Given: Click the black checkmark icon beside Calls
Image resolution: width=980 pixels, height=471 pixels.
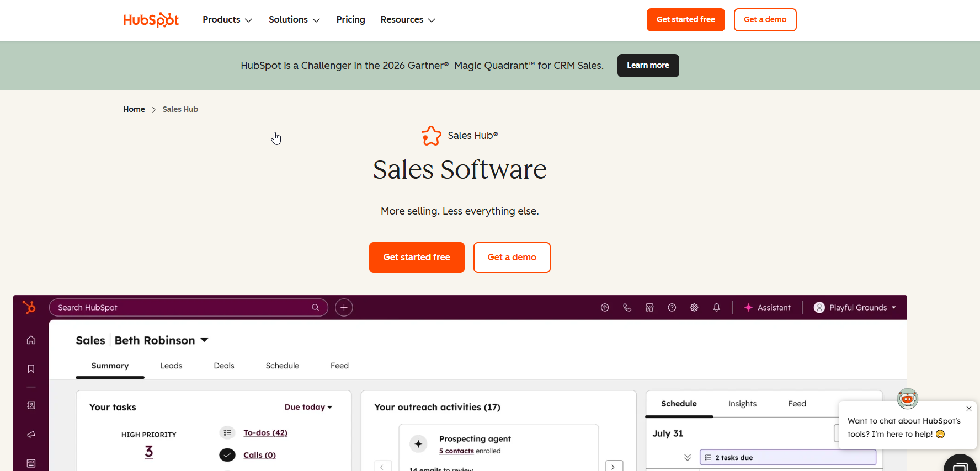Looking at the screenshot, I should click(227, 455).
